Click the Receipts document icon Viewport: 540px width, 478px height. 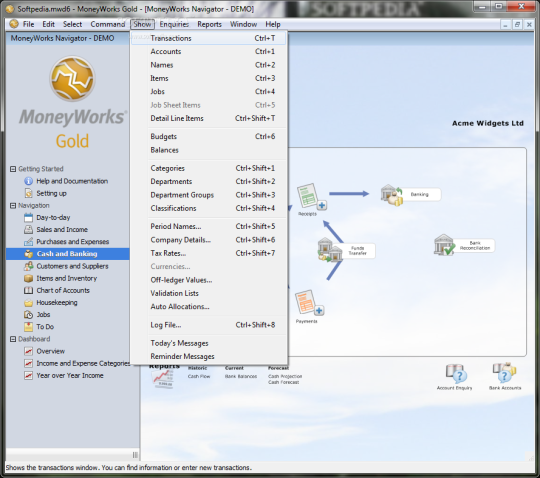point(311,197)
